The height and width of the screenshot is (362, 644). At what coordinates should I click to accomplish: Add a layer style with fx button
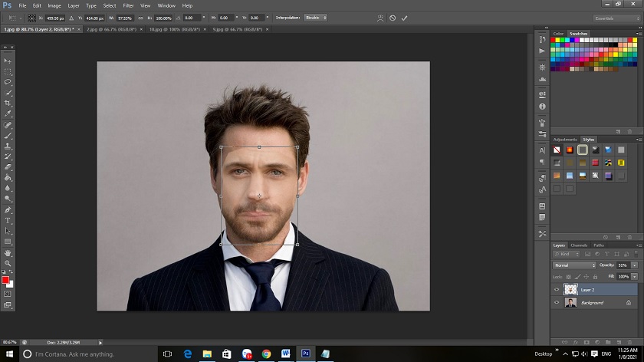tap(576, 342)
